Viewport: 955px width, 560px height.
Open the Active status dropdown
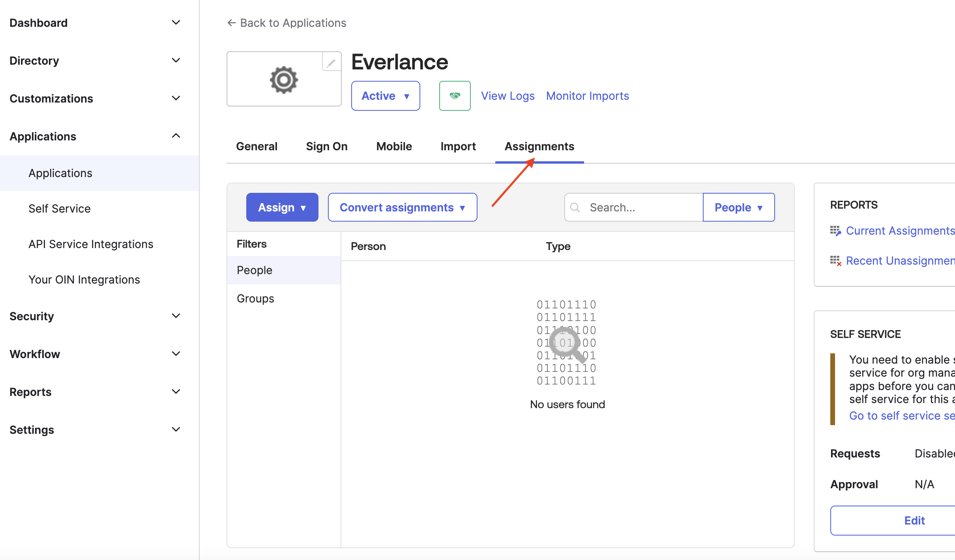pos(385,96)
